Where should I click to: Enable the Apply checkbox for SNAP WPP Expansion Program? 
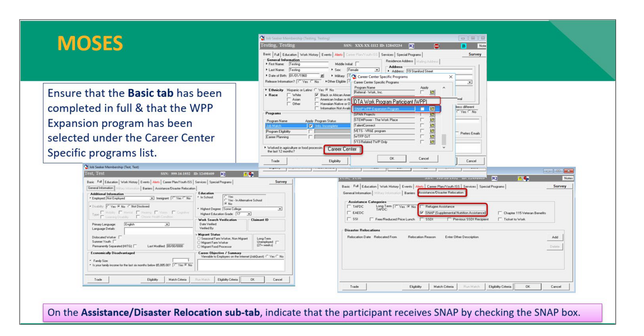click(x=422, y=109)
